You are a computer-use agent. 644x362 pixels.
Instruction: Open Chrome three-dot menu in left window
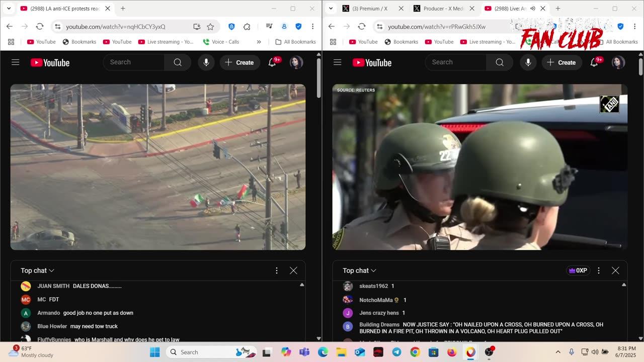click(312, 27)
